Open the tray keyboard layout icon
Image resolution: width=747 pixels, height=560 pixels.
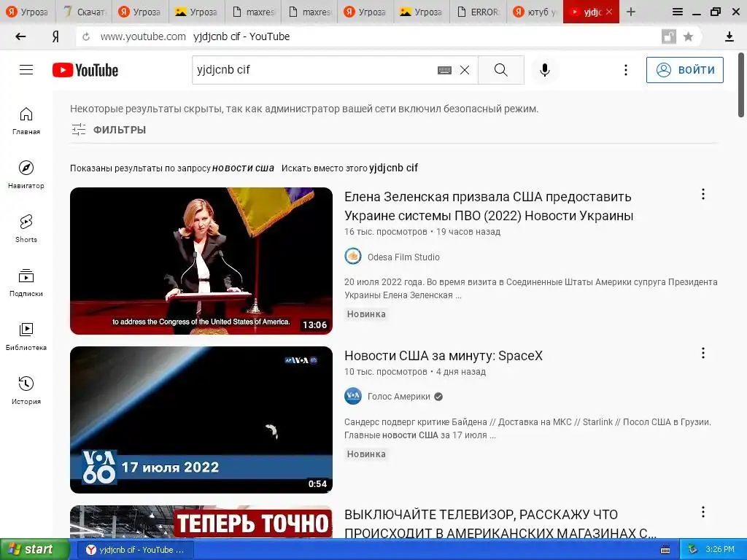pos(665,550)
